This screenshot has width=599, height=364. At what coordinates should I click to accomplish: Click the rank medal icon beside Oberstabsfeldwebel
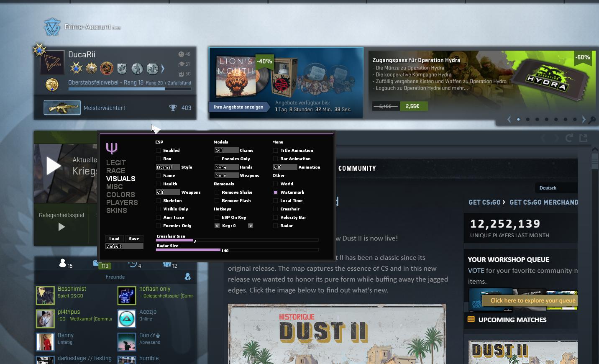[52, 85]
